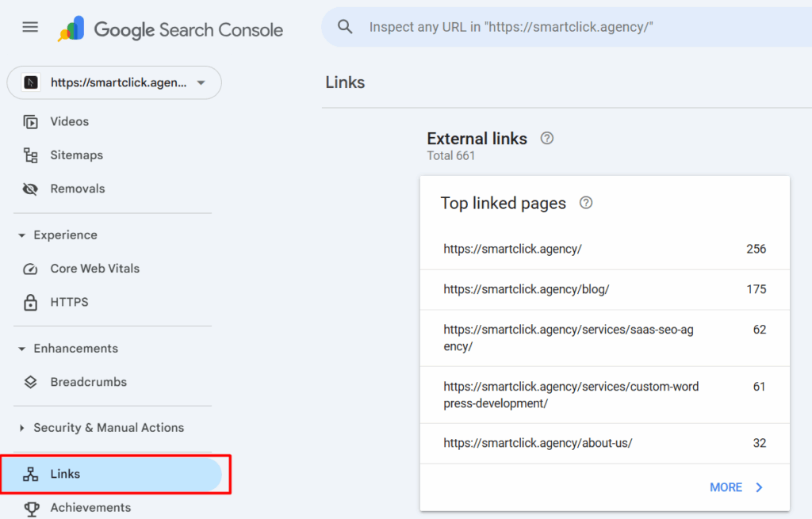Open the hamburger main menu
Viewport: 812px width, 519px height.
[30, 27]
